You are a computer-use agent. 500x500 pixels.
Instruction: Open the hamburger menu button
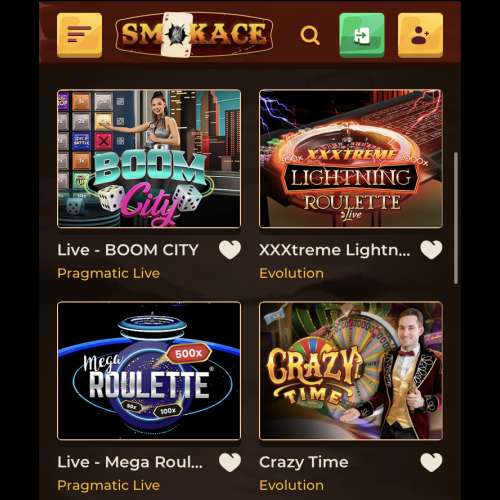tap(79, 35)
